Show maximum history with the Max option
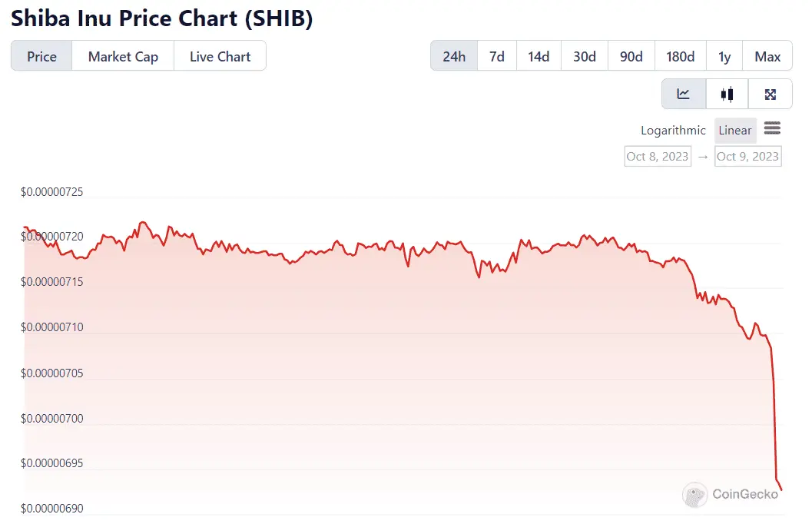Screen dimensions: 812x524 767,55
